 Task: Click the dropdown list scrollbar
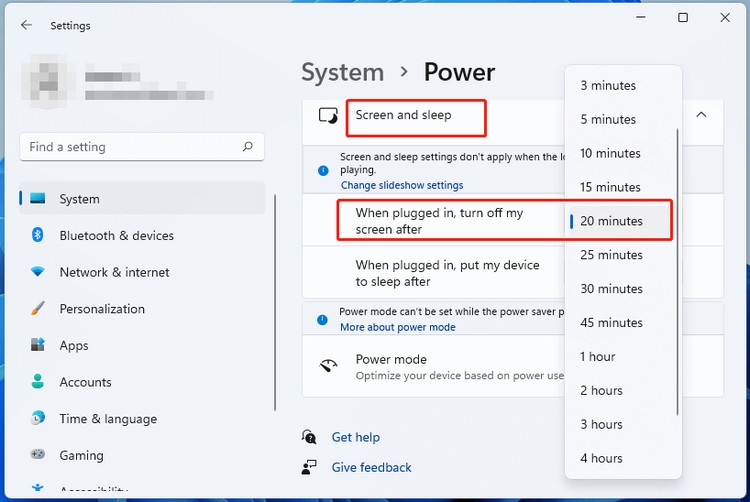point(677,272)
